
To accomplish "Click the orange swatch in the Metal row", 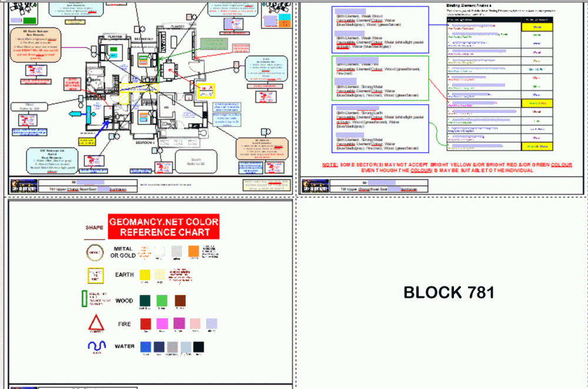I will [x=193, y=251].
